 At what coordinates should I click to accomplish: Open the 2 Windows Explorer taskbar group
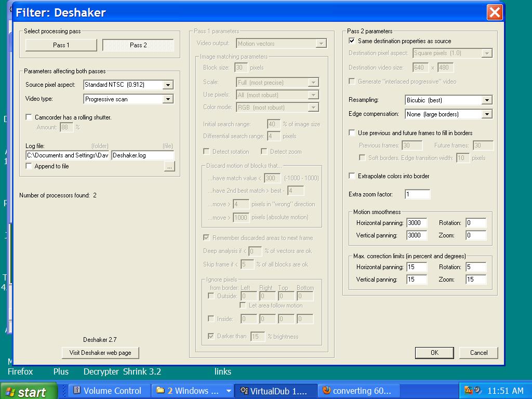pos(192,391)
